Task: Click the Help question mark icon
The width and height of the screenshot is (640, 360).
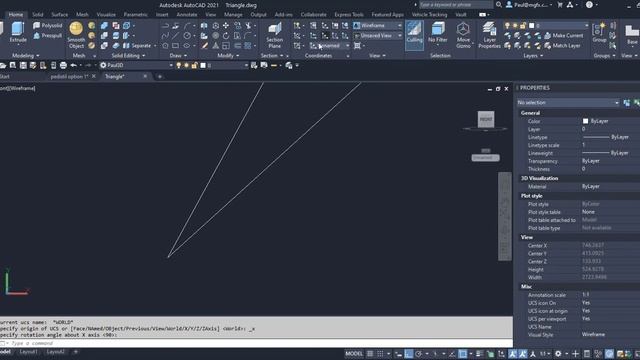Action: tap(589, 5)
